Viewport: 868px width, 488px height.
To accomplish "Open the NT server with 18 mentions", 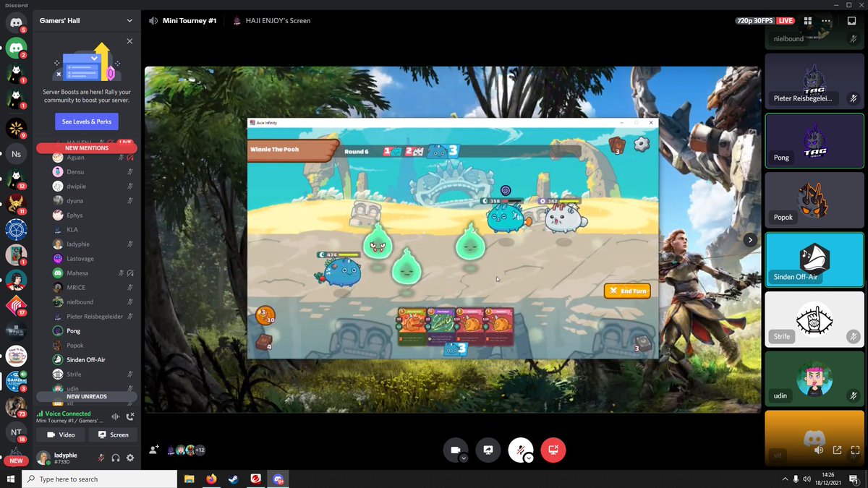I will (x=16, y=432).
